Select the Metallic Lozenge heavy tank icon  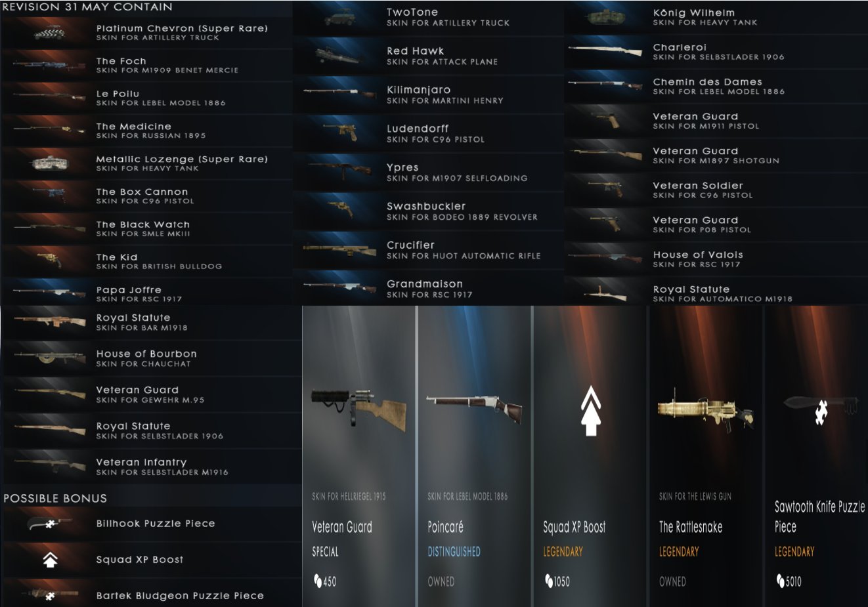[x=51, y=163]
